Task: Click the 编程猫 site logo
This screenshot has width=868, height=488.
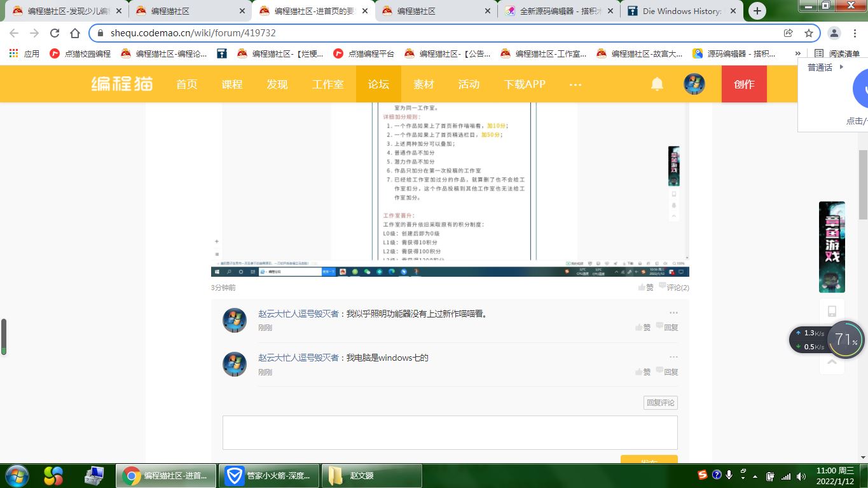Action: coord(122,84)
